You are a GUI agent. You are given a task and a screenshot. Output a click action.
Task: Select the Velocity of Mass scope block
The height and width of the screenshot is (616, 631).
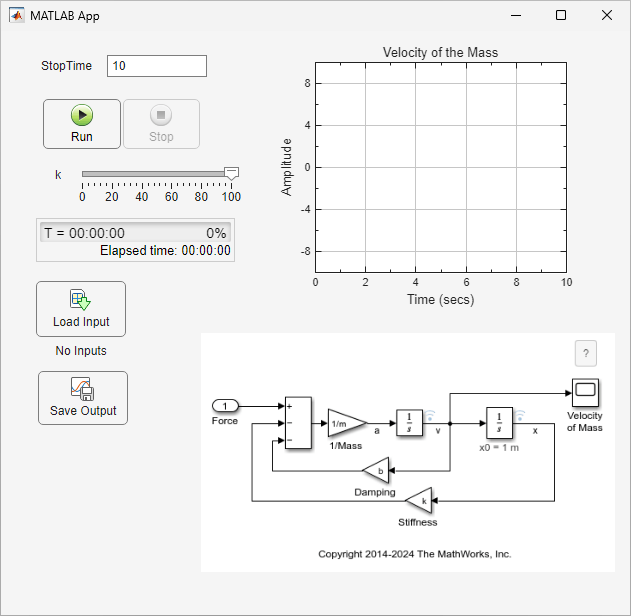tap(585, 393)
